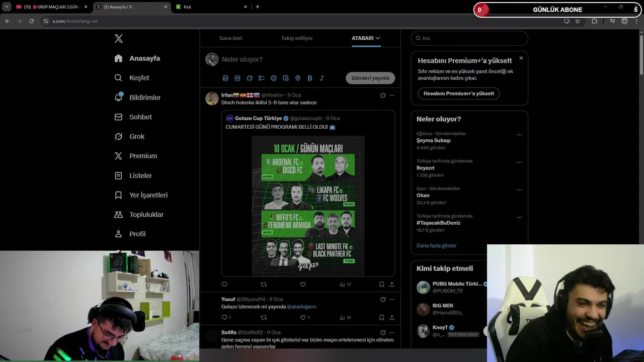This screenshot has width=644, height=362.
Task: Open Listeler in the sidebar
Action: click(x=133, y=175)
